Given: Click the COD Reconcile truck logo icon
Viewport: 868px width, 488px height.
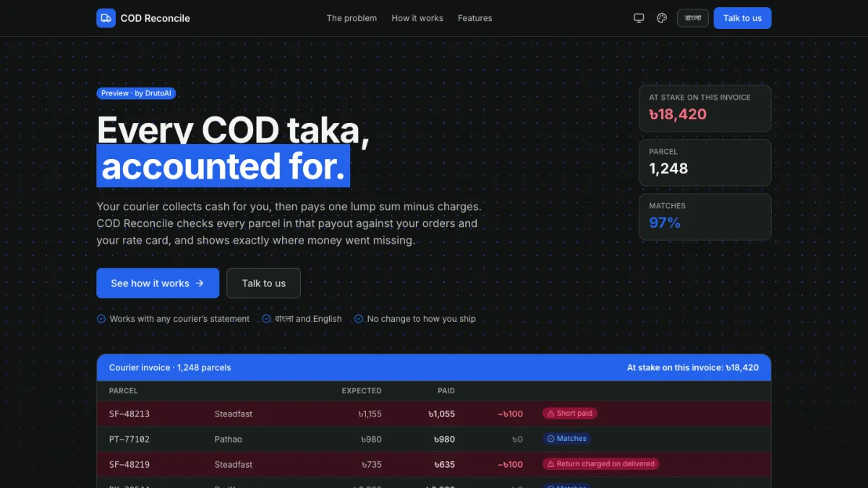Looking at the screenshot, I should click(106, 18).
